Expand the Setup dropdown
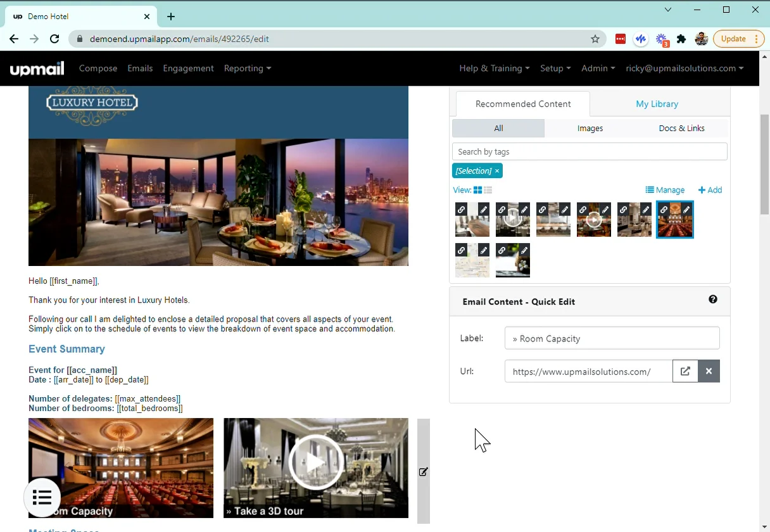This screenshot has height=532, width=770. click(x=555, y=68)
